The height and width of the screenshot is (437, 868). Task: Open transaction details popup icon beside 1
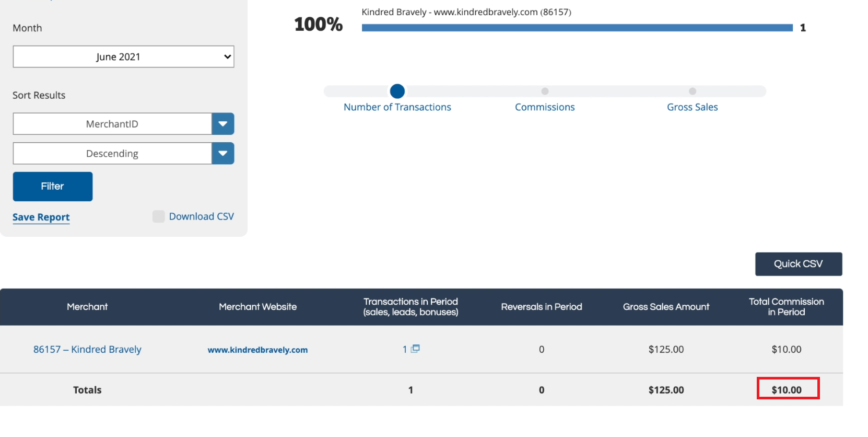tap(415, 349)
